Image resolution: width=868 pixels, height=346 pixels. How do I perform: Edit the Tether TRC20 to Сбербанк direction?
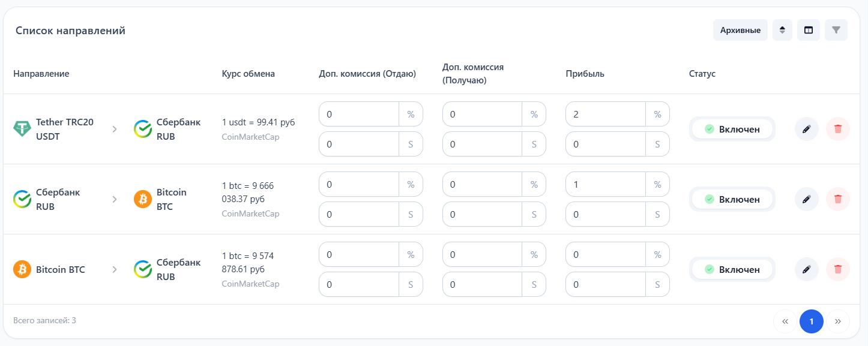806,129
